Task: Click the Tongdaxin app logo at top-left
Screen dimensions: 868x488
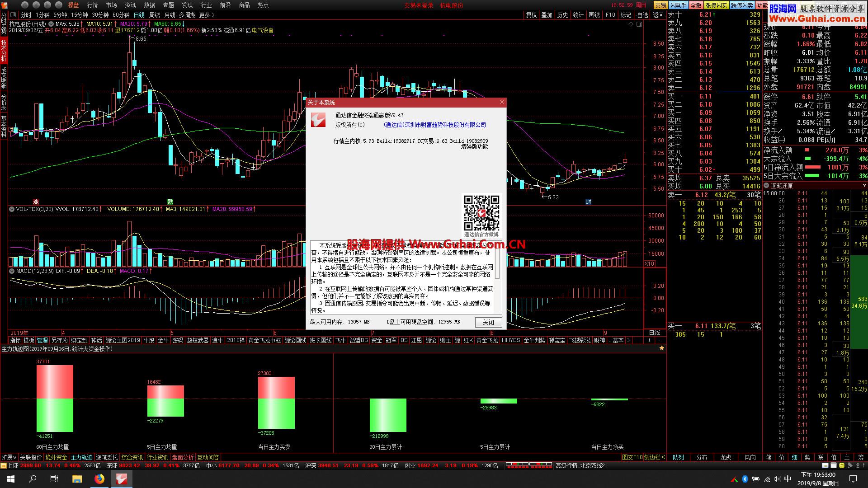Action: [5, 5]
